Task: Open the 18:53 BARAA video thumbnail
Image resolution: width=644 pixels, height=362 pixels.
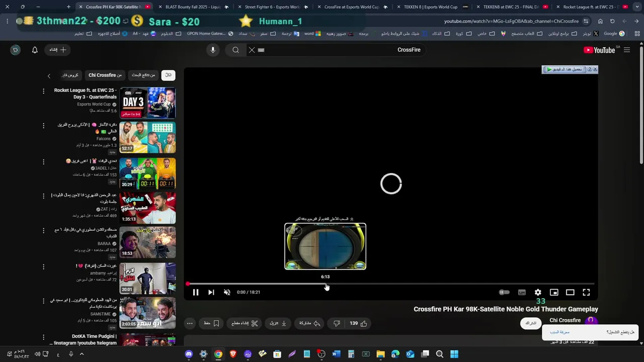Action: coord(147,242)
